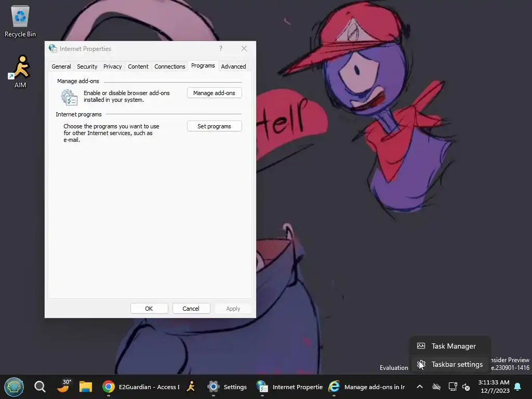The width and height of the screenshot is (532, 399).
Task: Open Taskbar settings from the context menu
Action: coord(450,364)
